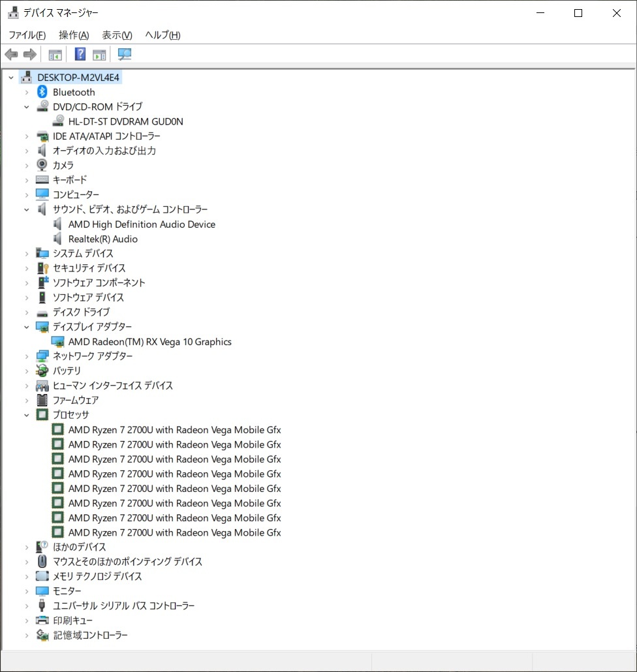Viewport: 637px width, 672px height.
Task: Click the Device Manager title bar app icon
Action: [13, 13]
